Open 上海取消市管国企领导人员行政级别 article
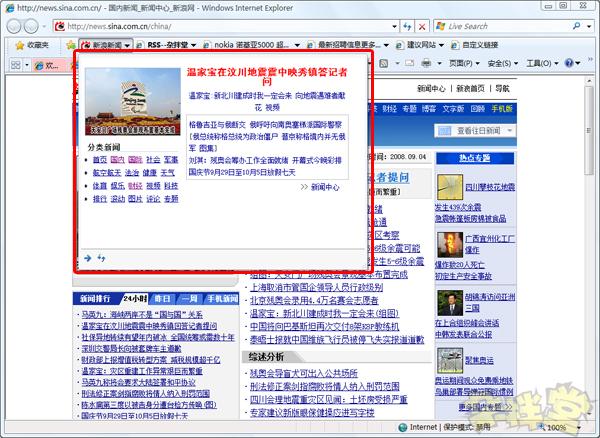 pyautogui.click(x=316, y=287)
